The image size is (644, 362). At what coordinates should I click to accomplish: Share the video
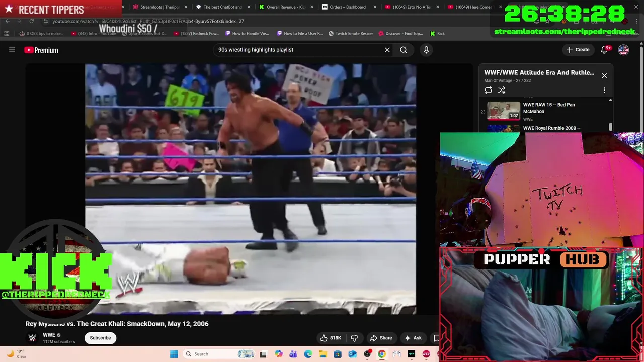coord(381,338)
